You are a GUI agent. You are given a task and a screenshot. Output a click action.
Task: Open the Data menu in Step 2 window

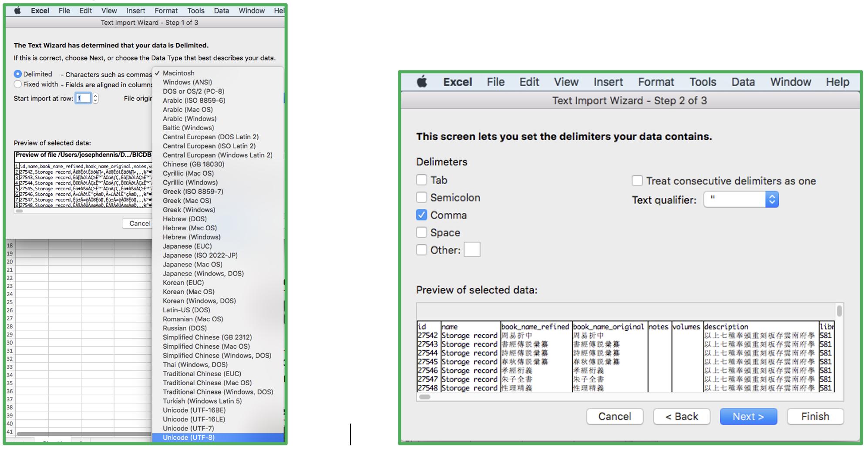(743, 82)
